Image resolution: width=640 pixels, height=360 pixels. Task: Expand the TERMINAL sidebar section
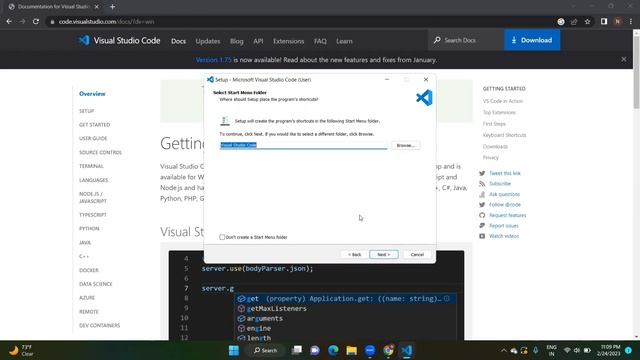pos(91,166)
